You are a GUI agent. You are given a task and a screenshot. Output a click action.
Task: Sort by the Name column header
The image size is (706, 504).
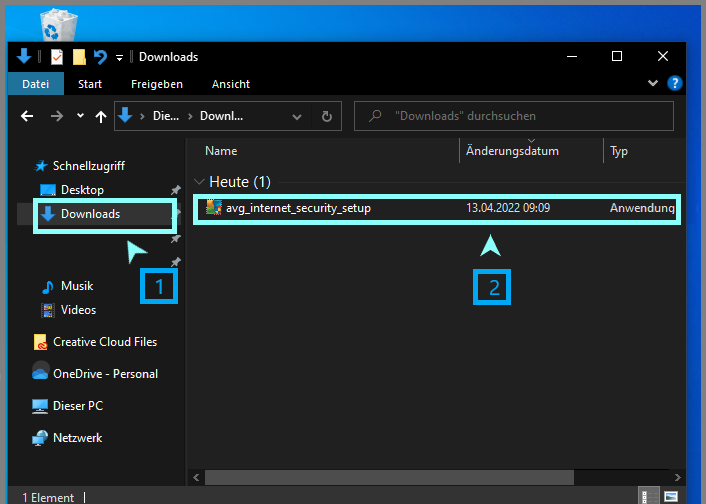pyautogui.click(x=221, y=151)
